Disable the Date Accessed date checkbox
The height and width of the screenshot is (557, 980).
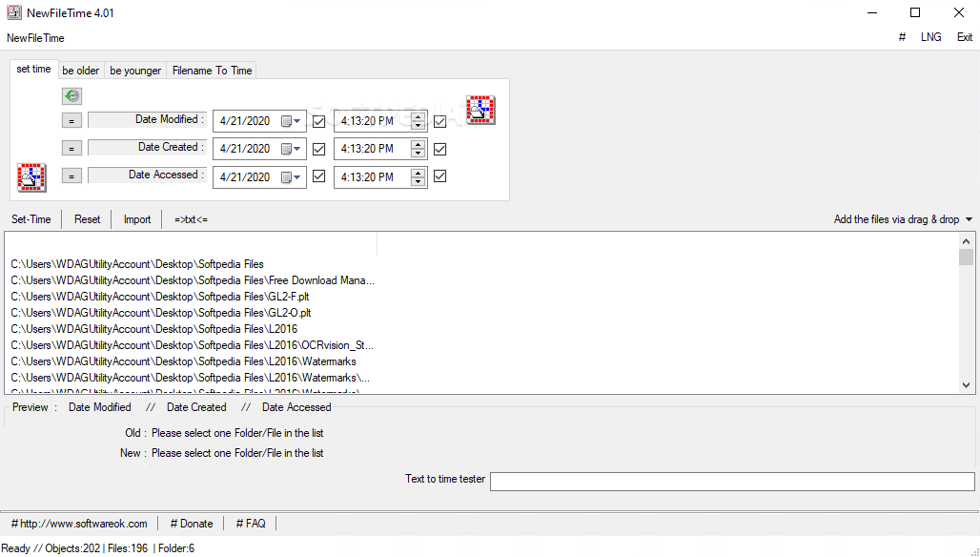[x=318, y=176]
